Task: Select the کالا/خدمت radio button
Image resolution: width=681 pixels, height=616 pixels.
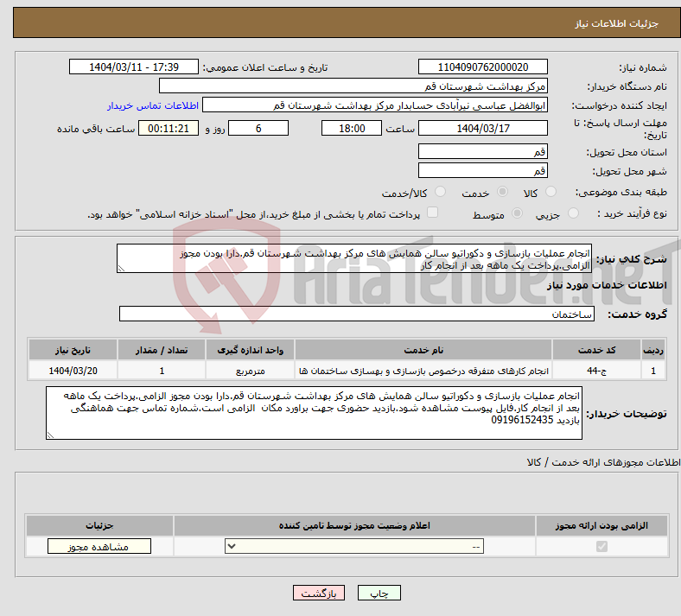Action: coord(440,192)
